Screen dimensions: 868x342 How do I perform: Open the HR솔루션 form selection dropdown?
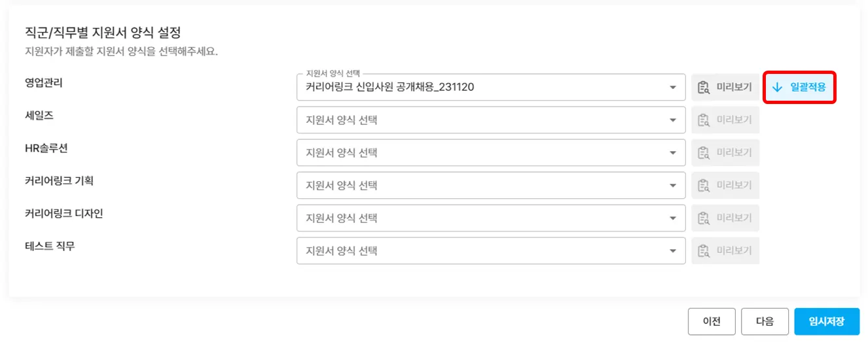pyautogui.click(x=673, y=153)
